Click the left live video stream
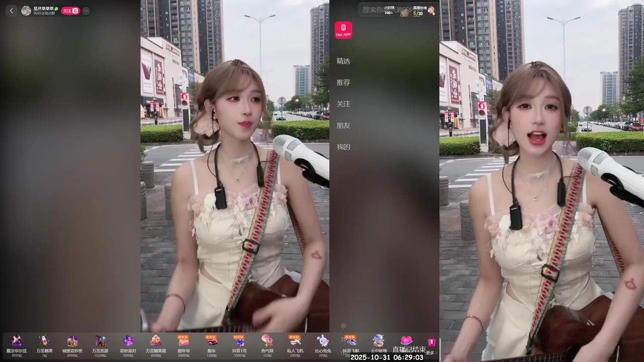The image size is (644, 362). [234, 166]
